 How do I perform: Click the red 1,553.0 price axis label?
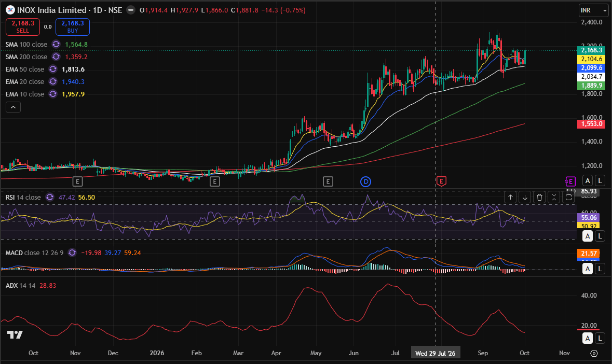(591, 124)
